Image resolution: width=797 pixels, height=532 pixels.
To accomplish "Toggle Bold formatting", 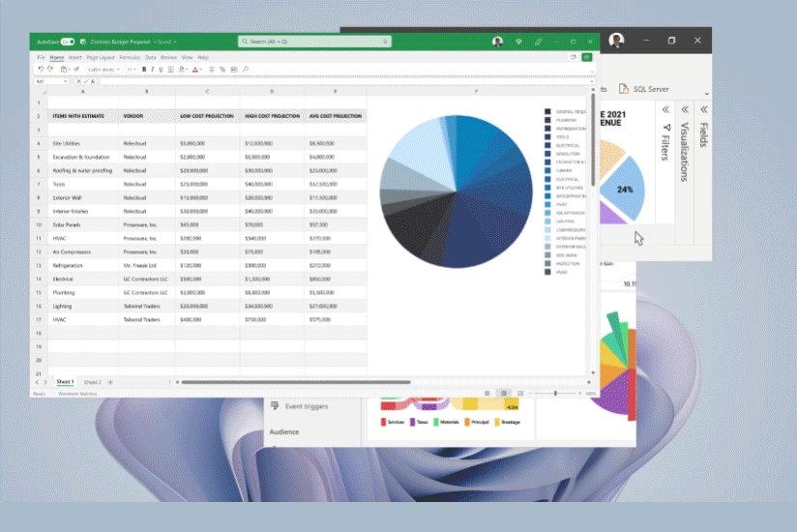I will pyautogui.click(x=144, y=70).
